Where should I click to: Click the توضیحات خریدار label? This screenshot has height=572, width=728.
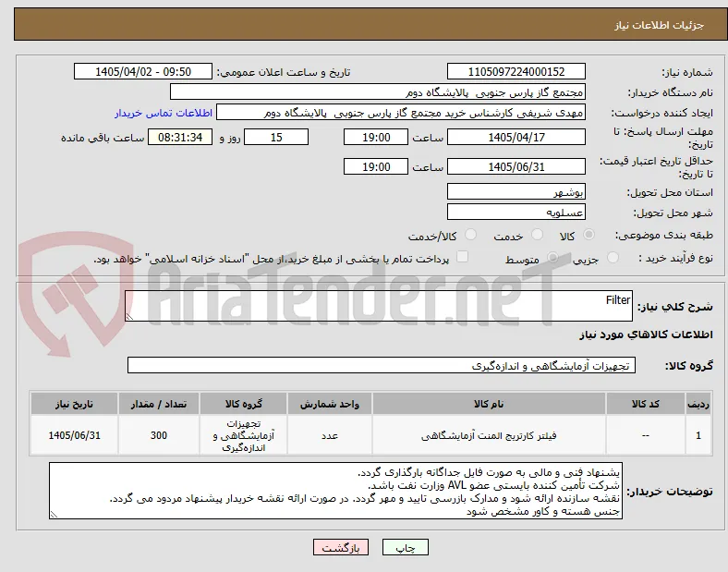pos(670,492)
